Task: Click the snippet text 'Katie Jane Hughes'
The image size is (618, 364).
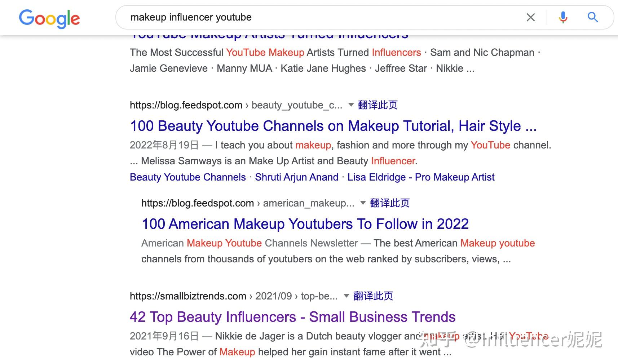Action: tap(323, 68)
